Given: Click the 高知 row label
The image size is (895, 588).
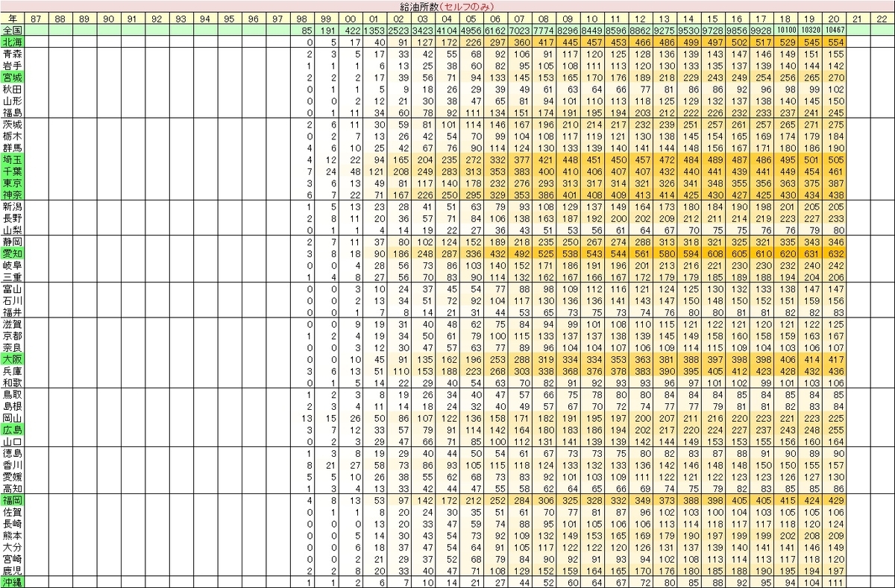Looking at the screenshot, I should tap(12, 488).
